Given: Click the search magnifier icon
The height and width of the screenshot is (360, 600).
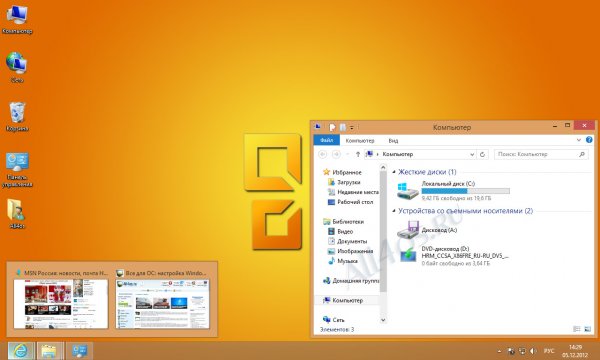Looking at the screenshot, I should pos(582,154).
